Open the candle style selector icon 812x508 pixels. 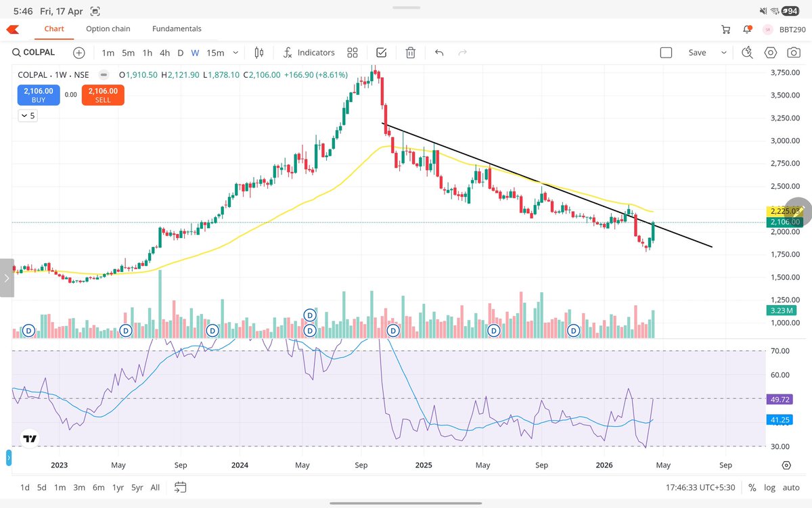pyautogui.click(x=258, y=52)
